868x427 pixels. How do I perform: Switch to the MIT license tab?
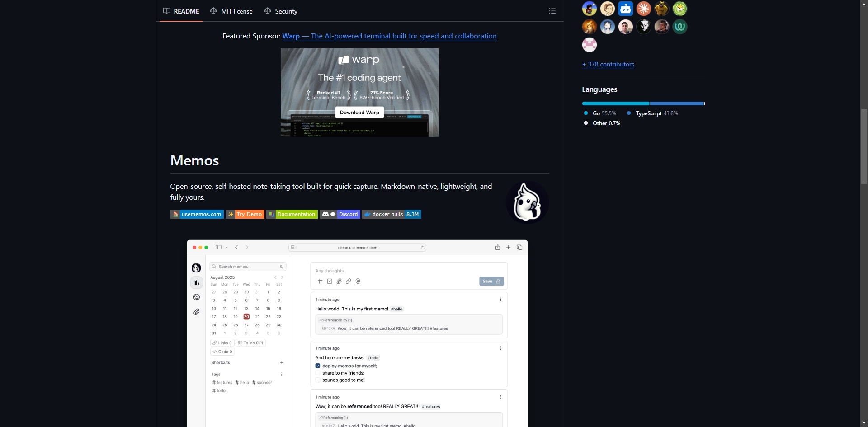coord(231,11)
